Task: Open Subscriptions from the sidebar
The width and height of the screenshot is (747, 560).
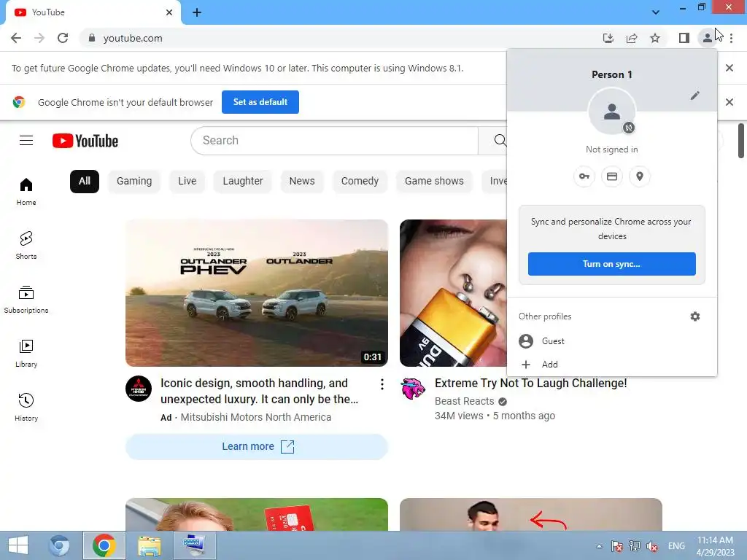Action: point(26,300)
